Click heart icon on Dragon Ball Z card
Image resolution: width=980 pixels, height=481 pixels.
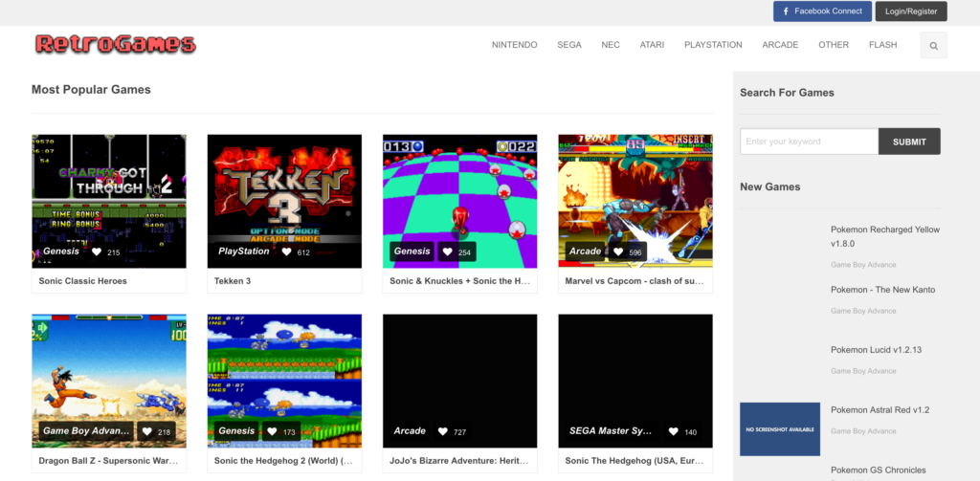pyautogui.click(x=147, y=432)
